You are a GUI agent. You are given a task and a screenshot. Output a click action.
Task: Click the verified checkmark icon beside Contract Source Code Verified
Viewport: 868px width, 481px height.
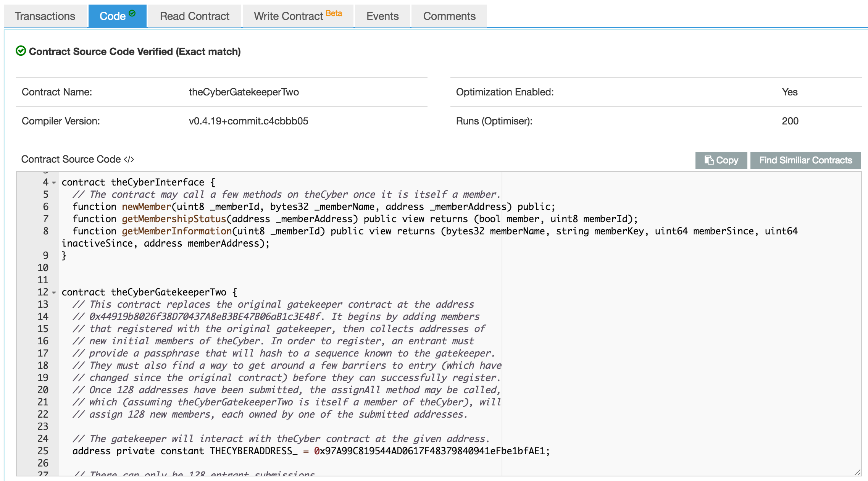tap(21, 51)
